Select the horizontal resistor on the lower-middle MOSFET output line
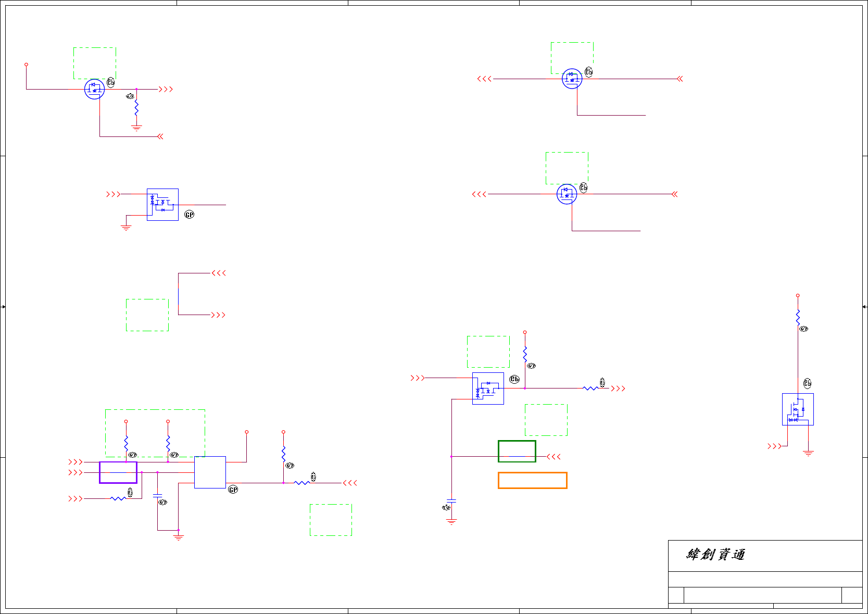The image size is (868, 614). (590, 388)
